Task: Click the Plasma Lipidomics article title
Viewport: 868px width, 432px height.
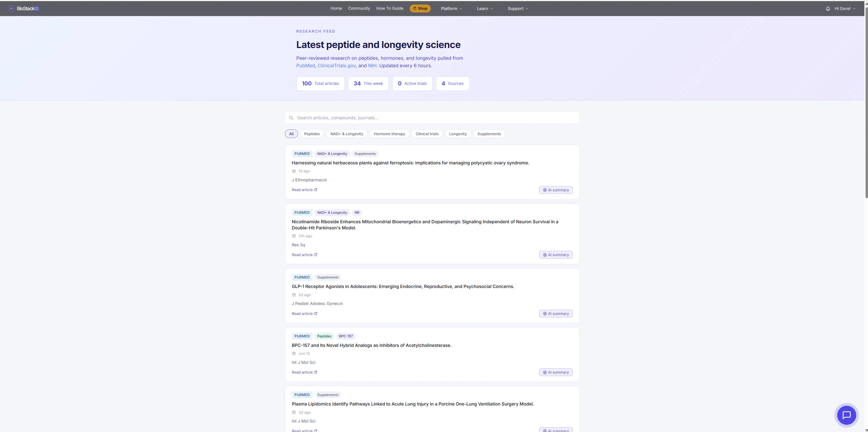Action: (413, 404)
